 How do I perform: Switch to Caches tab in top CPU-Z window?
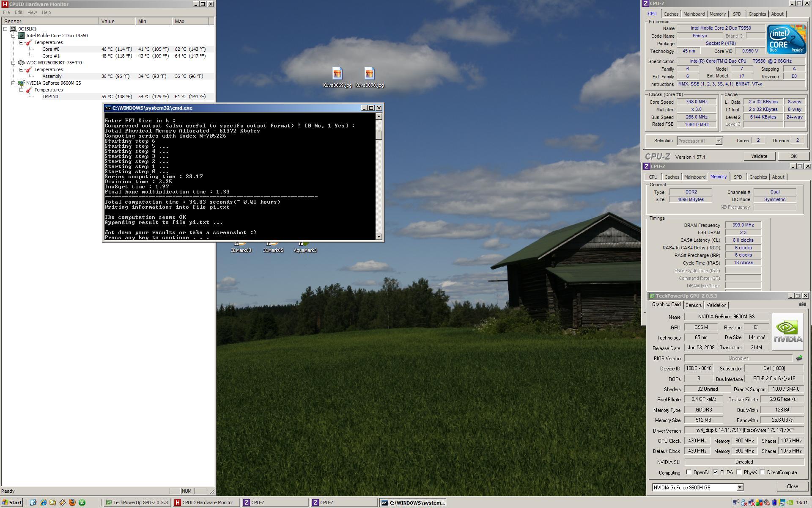(x=671, y=14)
